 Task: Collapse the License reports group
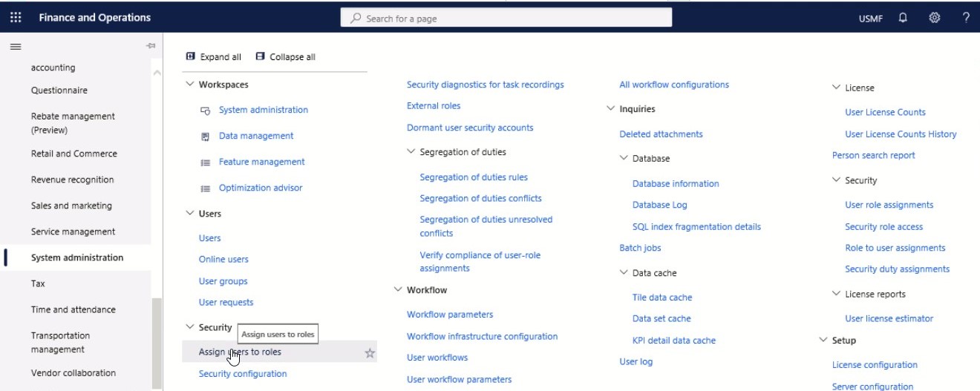pos(837,294)
